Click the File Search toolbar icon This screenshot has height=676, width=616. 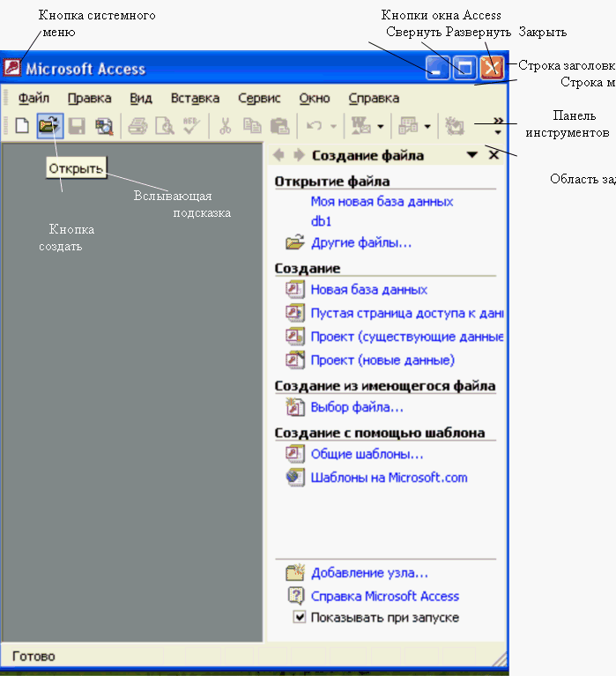pyautogui.click(x=104, y=126)
